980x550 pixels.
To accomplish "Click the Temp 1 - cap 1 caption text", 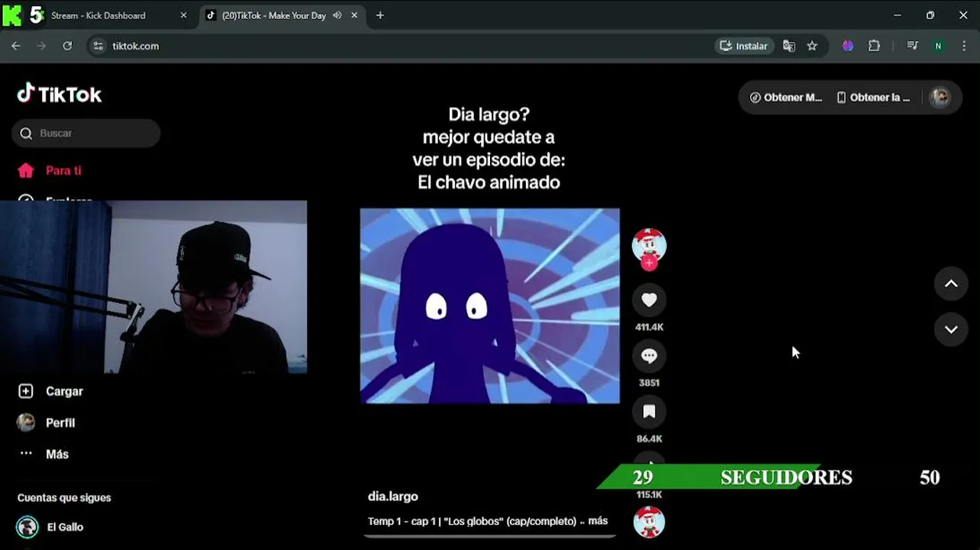I will click(x=472, y=521).
